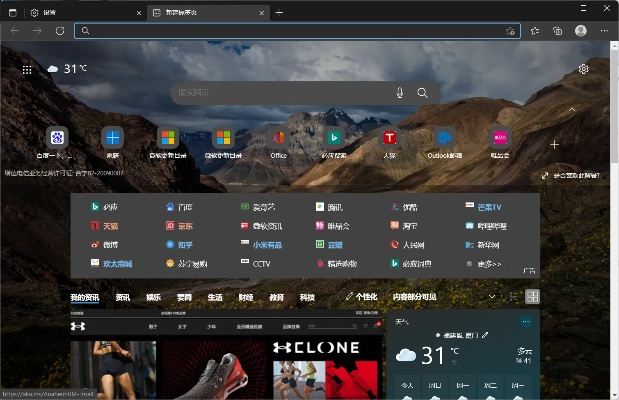Click the magnifier search button in search box
The image size is (619, 400).
pos(423,93)
